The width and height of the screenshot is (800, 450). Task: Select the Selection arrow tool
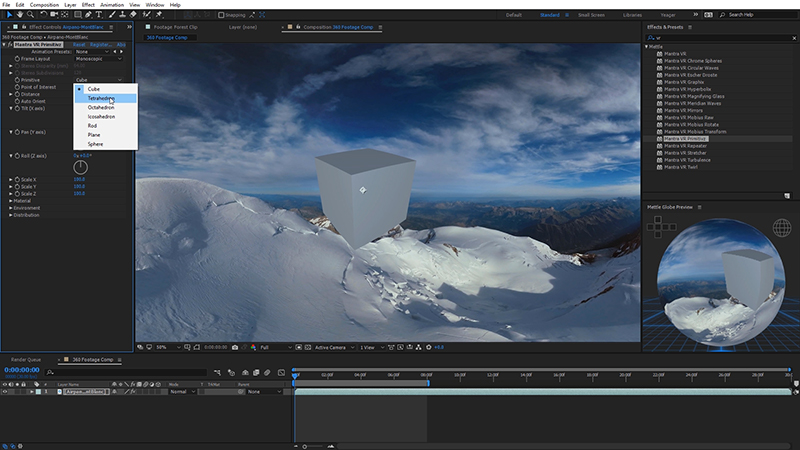pos(7,15)
